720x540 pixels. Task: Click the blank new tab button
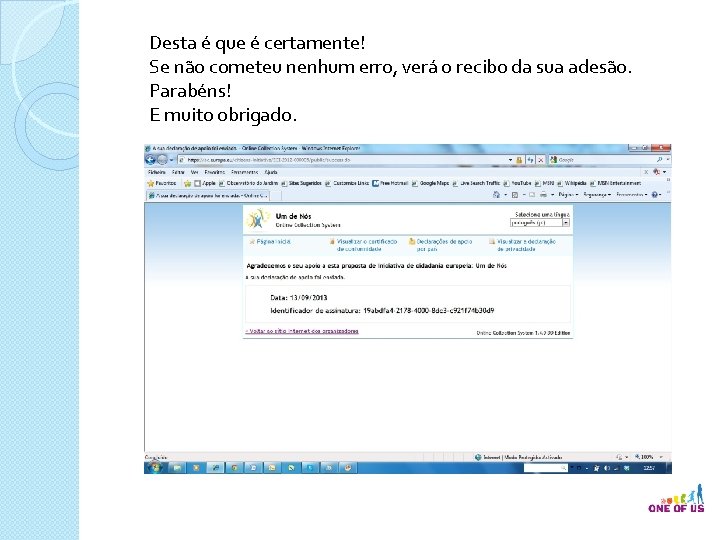click(277, 196)
